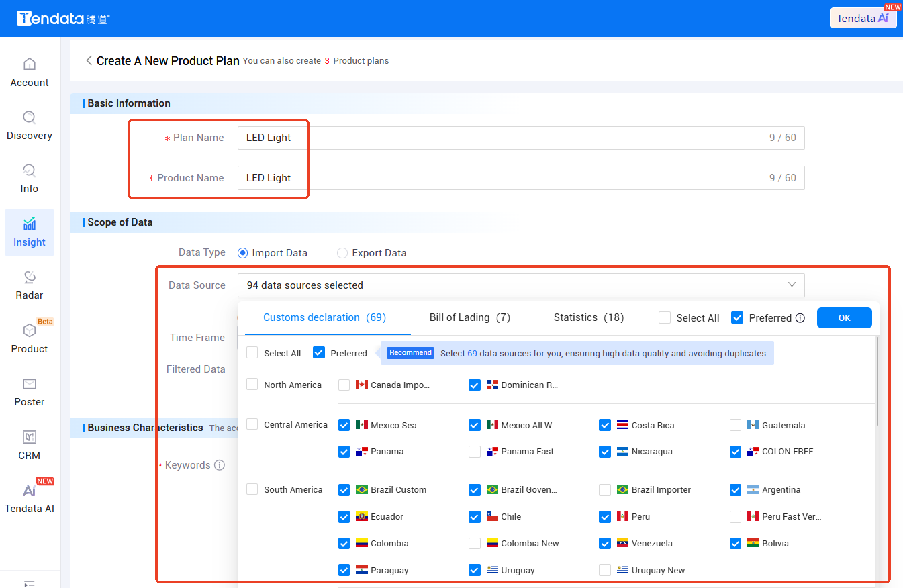This screenshot has width=903, height=588.
Task: Open the Poster envelope icon
Action: pyautogui.click(x=30, y=384)
